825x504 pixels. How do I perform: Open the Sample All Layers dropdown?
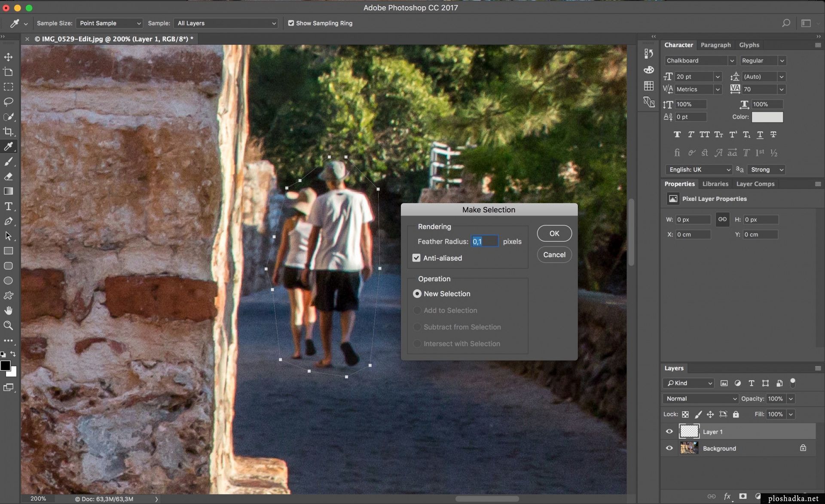click(226, 23)
